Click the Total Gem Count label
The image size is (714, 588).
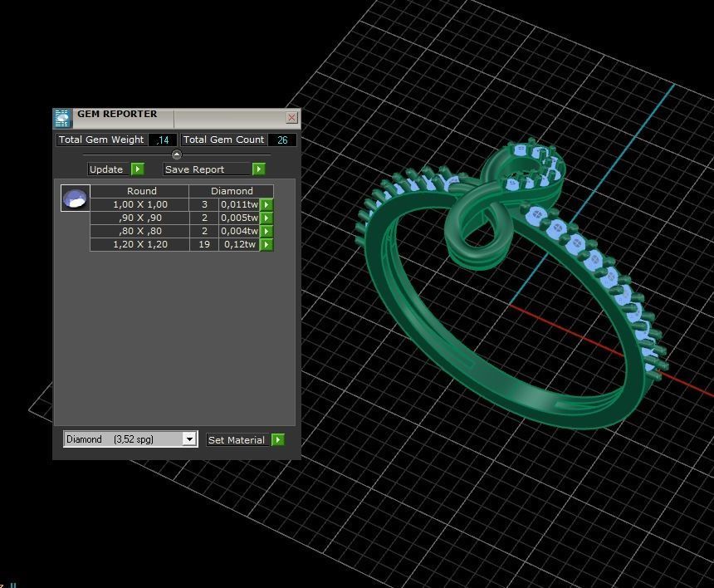(x=224, y=140)
